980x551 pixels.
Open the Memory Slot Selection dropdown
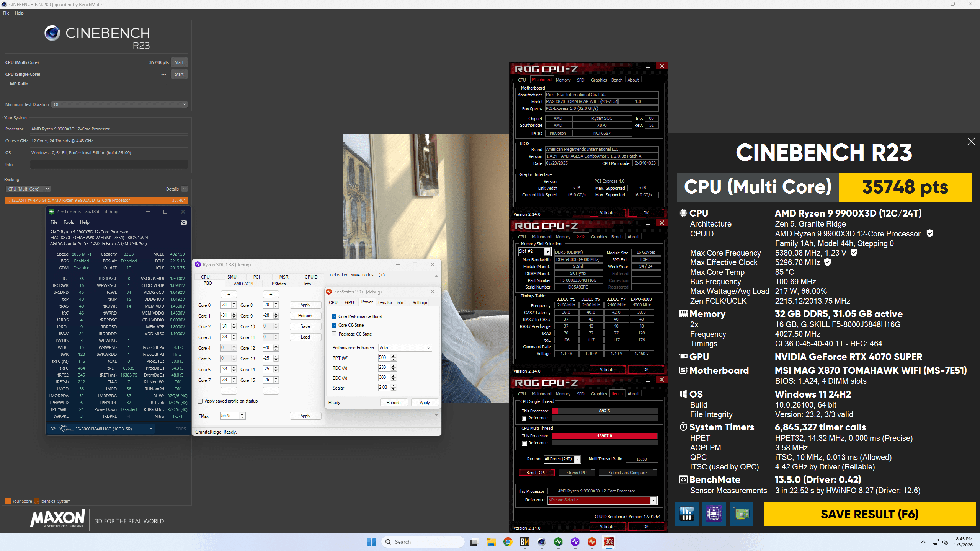click(548, 251)
